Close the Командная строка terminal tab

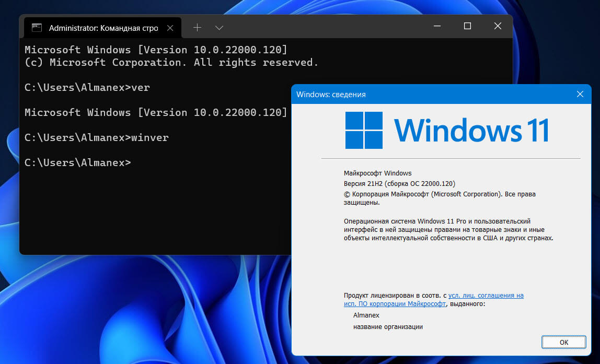(170, 28)
